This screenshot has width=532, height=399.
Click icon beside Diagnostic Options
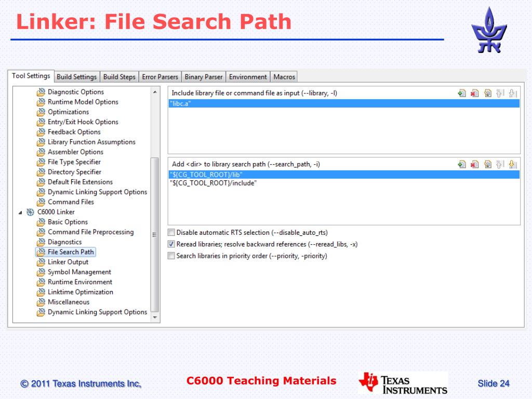coord(41,92)
